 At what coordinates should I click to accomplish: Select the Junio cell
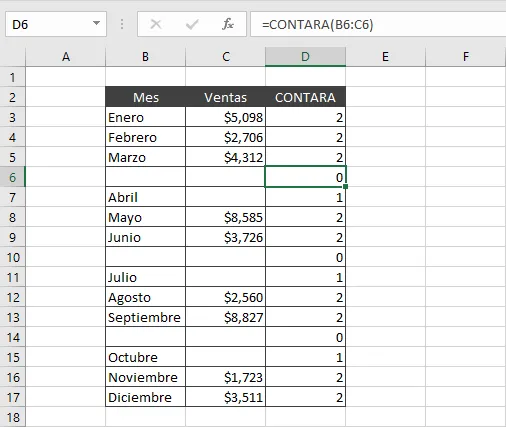pos(145,237)
